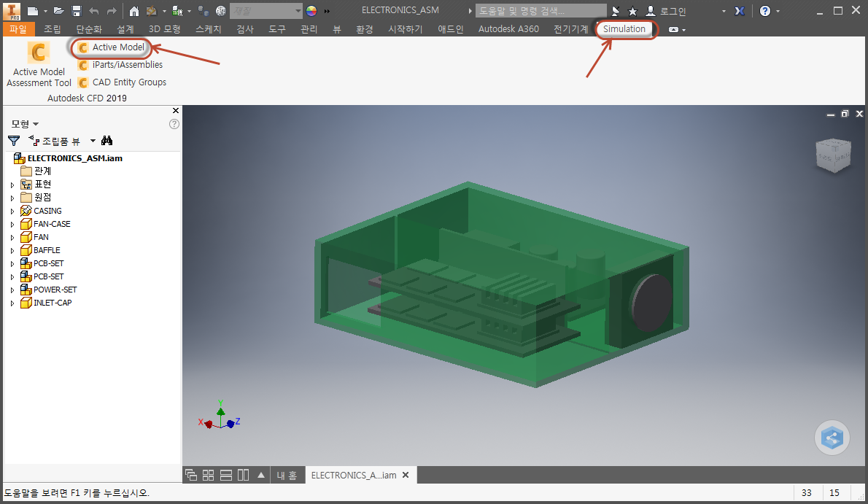Select the FAN part in browser

click(x=34, y=237)
